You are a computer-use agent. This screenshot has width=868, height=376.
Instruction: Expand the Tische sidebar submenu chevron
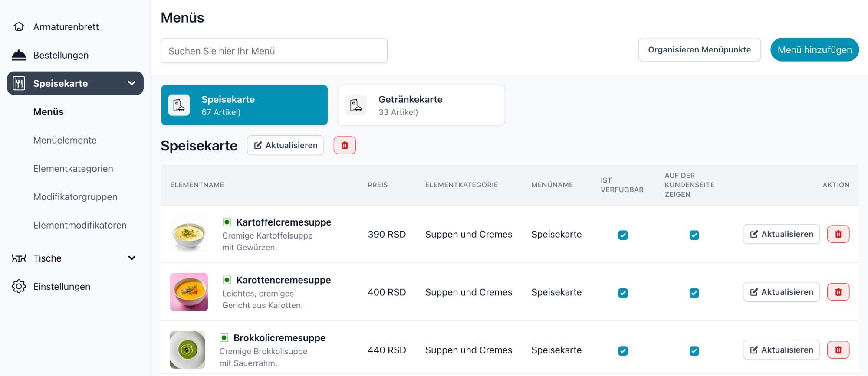(132, 258)
